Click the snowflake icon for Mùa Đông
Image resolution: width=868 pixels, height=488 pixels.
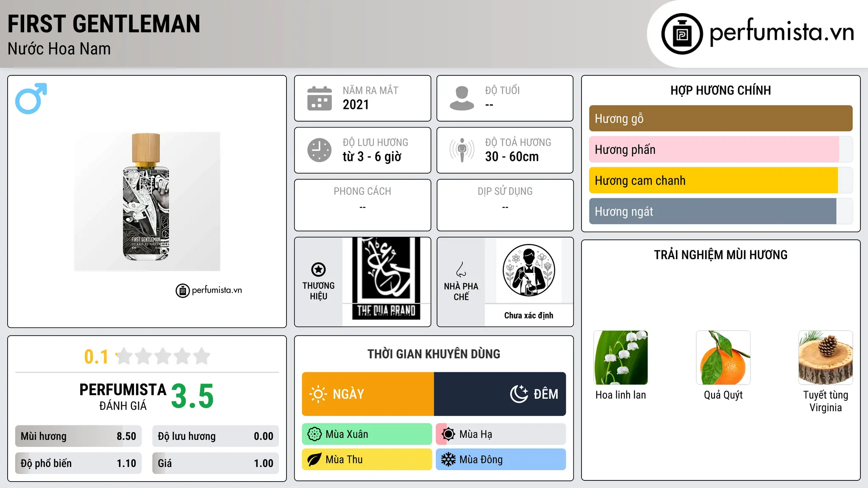point(448,460)
